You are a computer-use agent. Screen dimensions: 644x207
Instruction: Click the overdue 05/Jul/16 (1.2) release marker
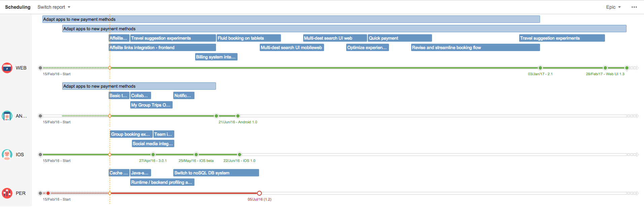pyautogui.click(x=259, y=193)
